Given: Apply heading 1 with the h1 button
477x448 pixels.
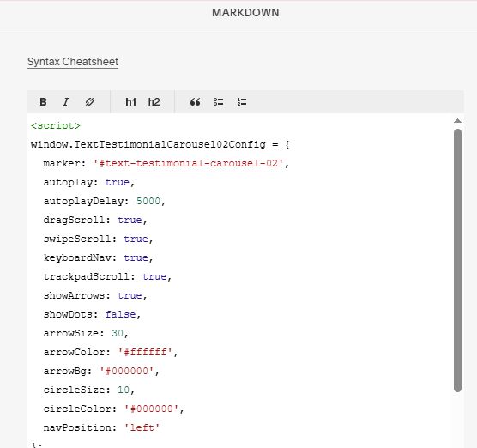Looking at the screenshot, I should click(x=130, y=101).
